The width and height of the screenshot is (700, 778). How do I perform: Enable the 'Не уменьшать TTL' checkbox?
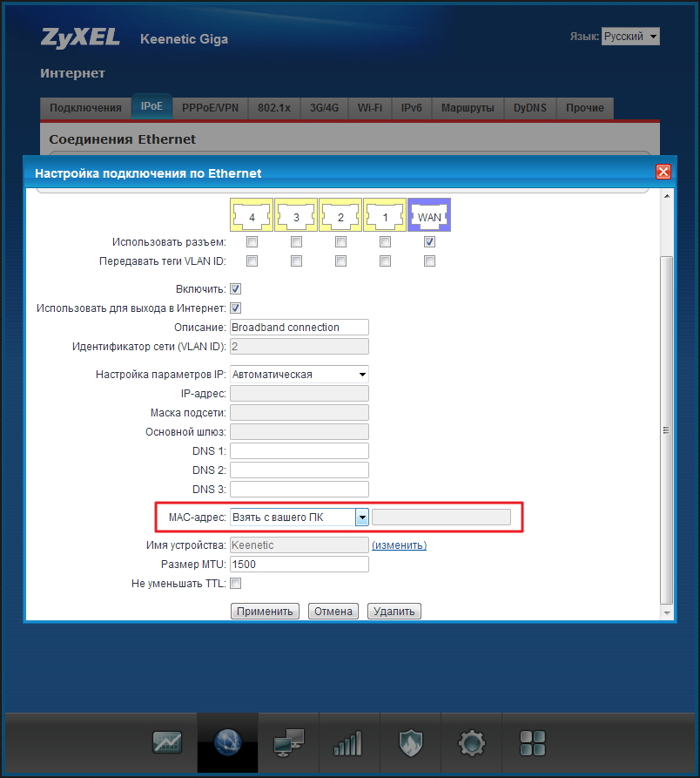(236, 583)
